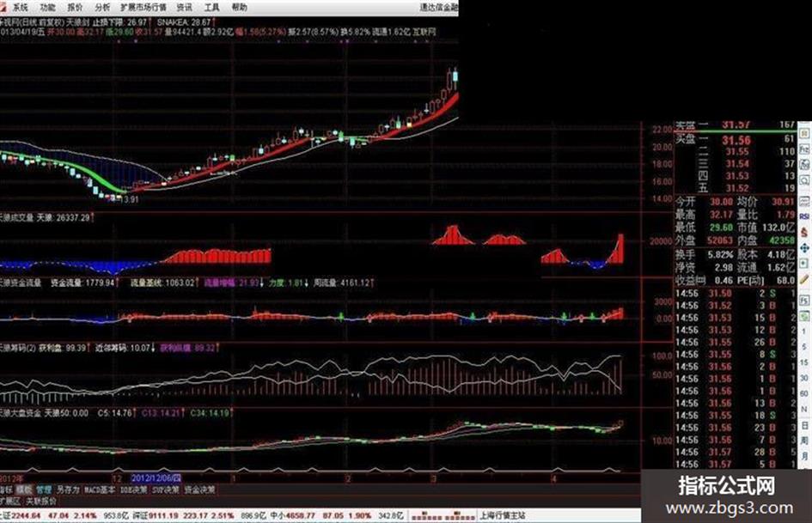Screen dimensions: 812x523
Task: Open the 功能 menu
Action: pyautogui.click(x=47, y=7)
